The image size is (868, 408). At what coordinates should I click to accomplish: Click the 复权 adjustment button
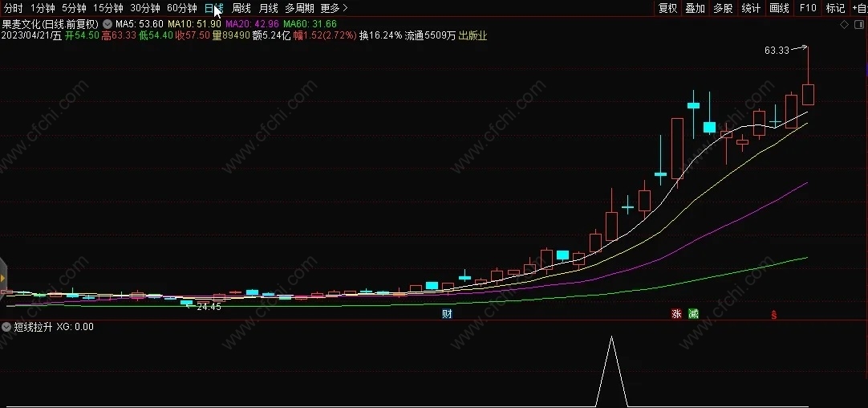(667, 8)
